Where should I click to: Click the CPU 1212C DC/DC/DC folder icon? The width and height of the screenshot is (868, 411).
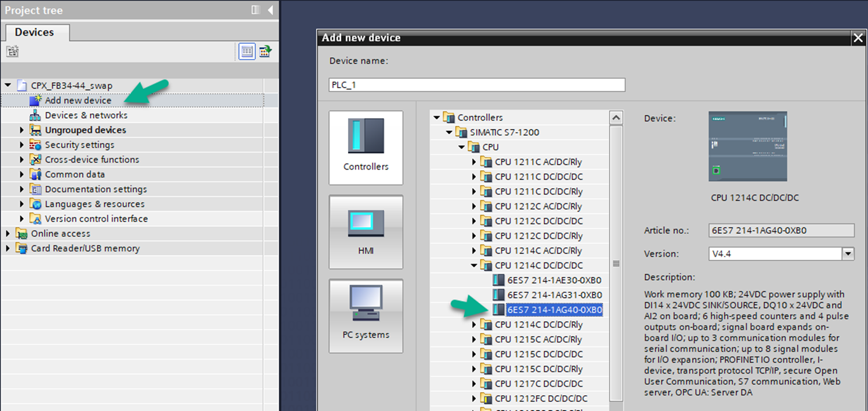click(x=486, y=221)
